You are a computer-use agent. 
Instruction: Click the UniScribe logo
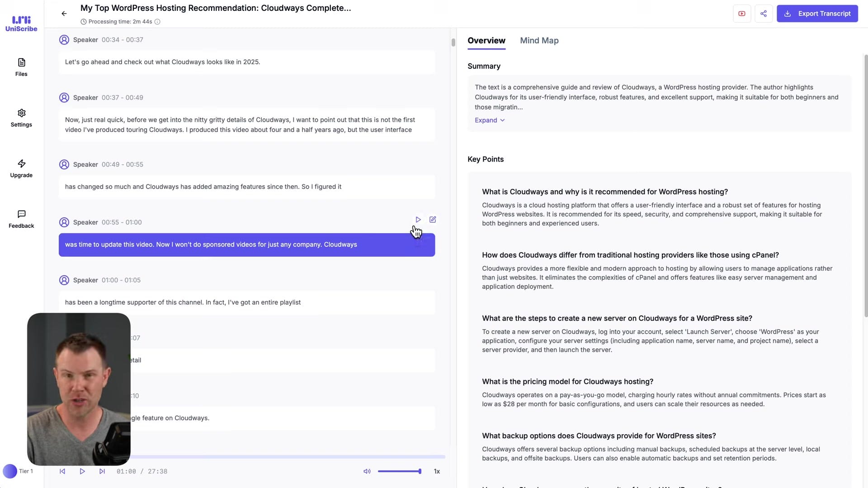coord(21,23)
